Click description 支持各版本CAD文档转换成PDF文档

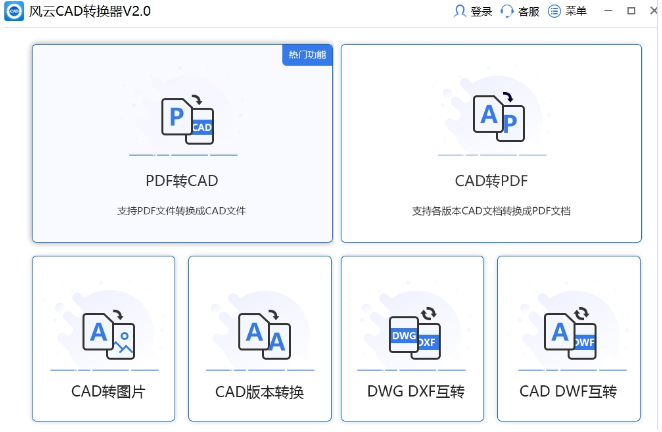[491, 211]
